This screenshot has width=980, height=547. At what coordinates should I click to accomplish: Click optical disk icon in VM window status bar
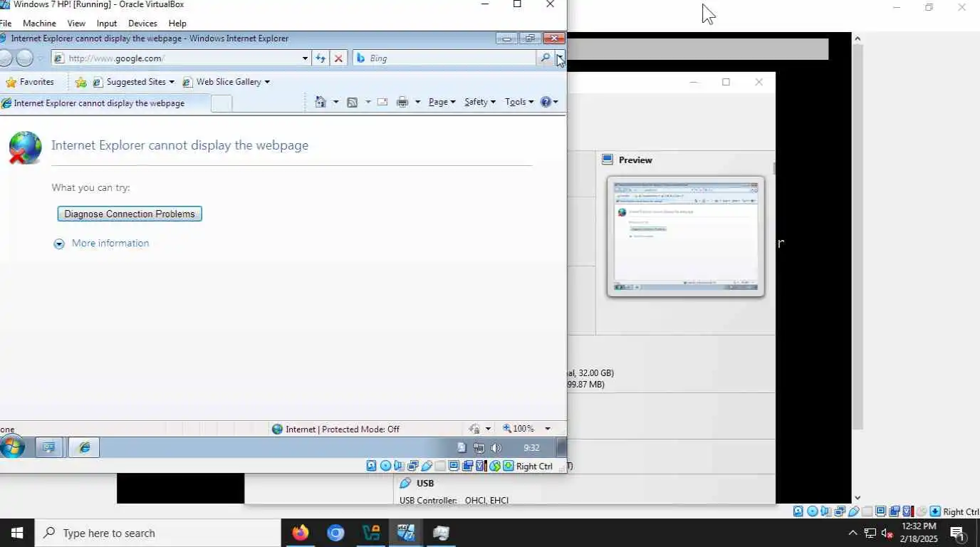[x=385, y=466]
